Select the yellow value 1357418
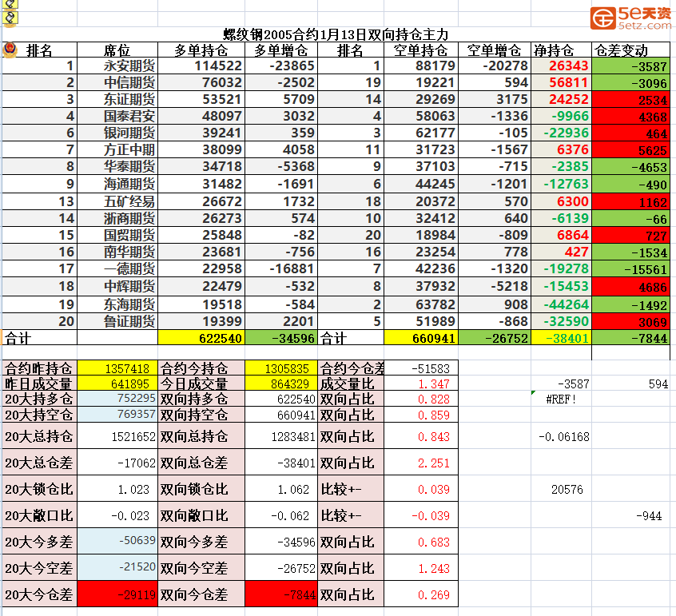Image resolution: width=676 pixels, height=616 pixels. click(117, 368)
